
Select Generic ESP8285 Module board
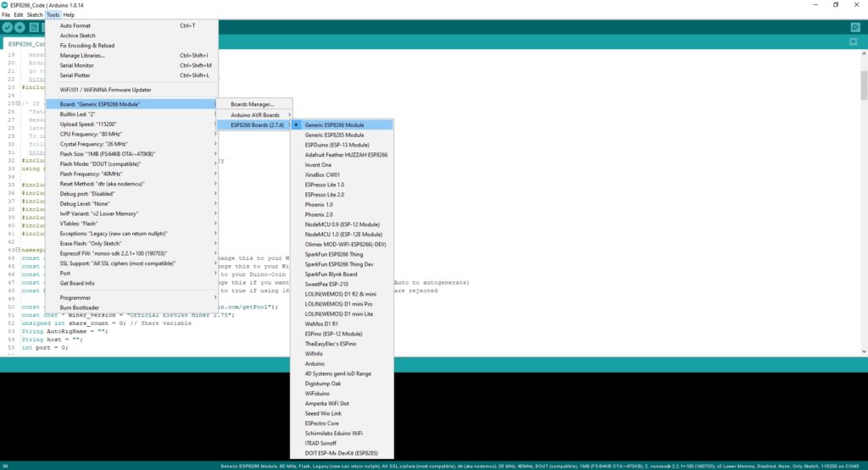(x=342, y=135)
